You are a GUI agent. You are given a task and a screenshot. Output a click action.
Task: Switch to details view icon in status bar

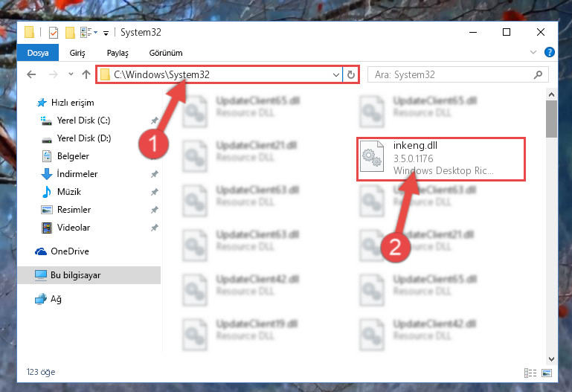coord(530,373)
